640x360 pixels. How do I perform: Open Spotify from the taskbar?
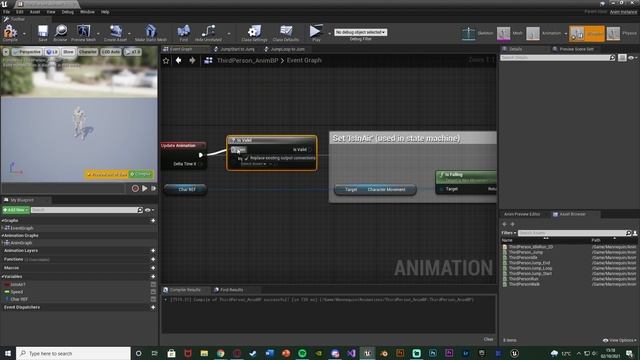coord(302,353)
